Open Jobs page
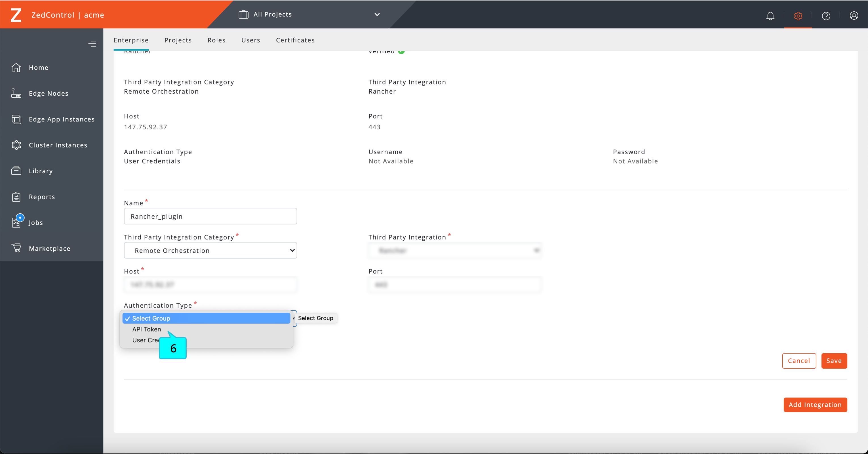The height and width of the screenshot is (454, 868). [36, 222]
